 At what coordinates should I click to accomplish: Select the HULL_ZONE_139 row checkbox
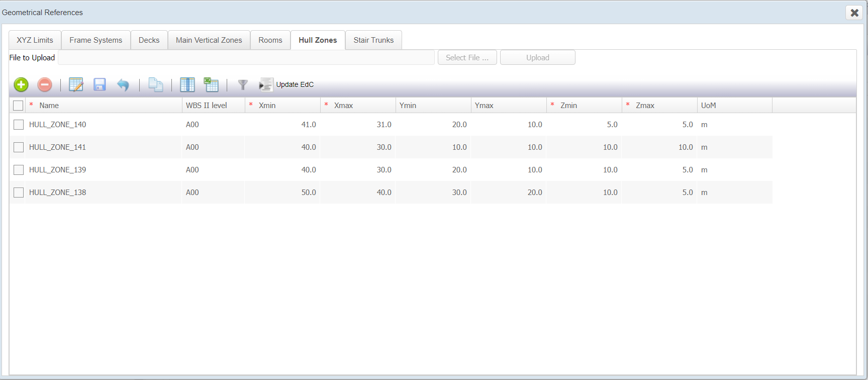tap(19, 170)
